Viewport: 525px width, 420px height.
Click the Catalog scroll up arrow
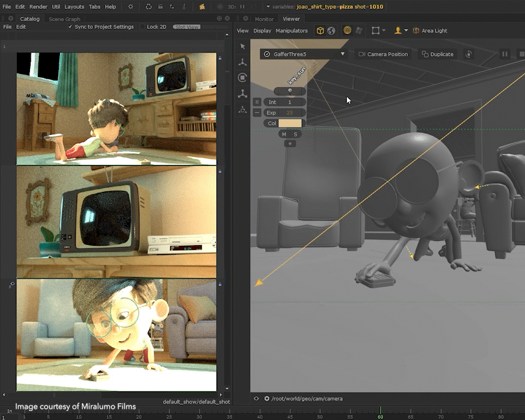[227, 35]
